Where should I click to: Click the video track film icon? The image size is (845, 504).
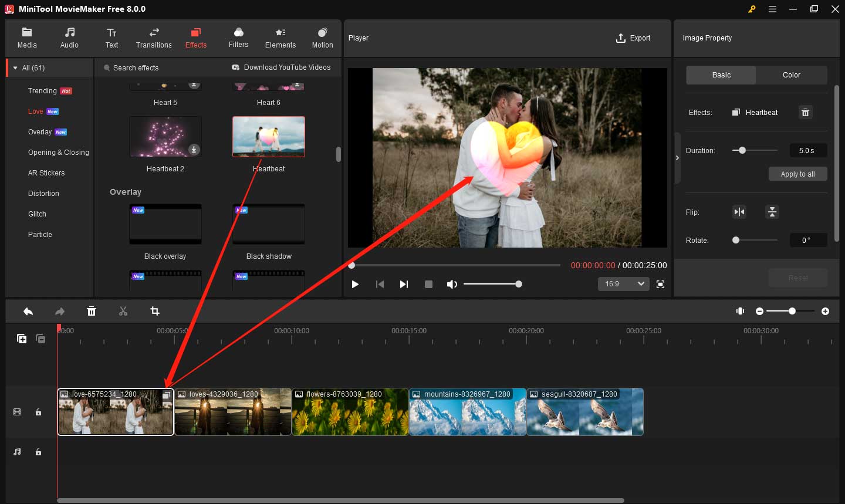coord(17,412)
